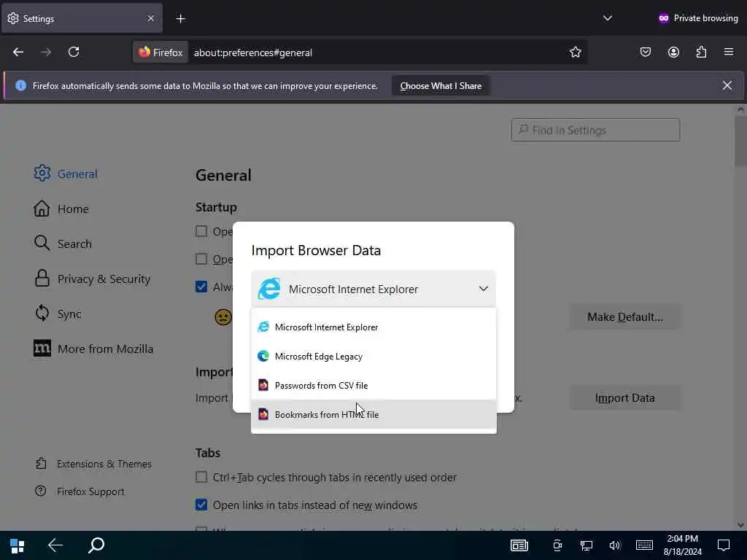The image size is (747, 560).
Task: Select Microsoft Internet Explorer from list
Action: [373, 327]
